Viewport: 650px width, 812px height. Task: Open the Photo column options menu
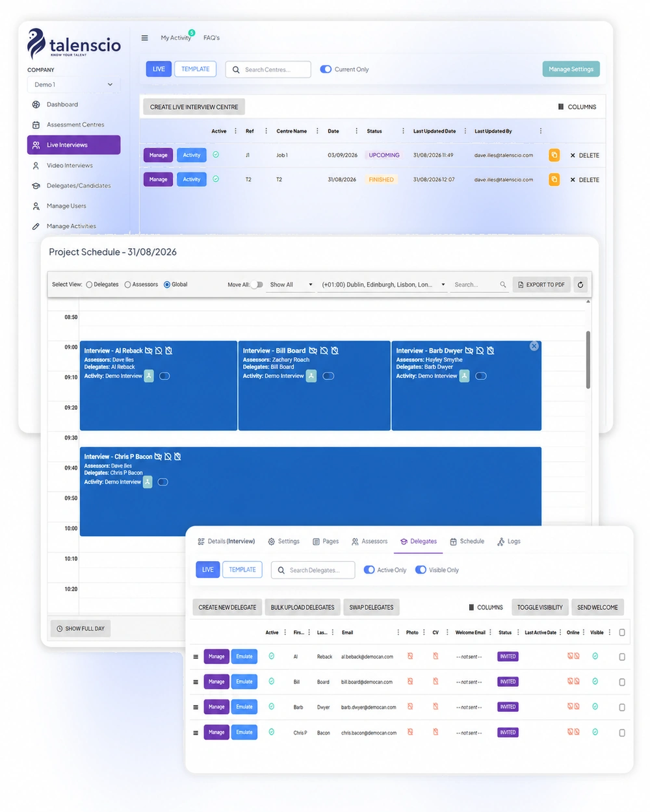(424, 633)
